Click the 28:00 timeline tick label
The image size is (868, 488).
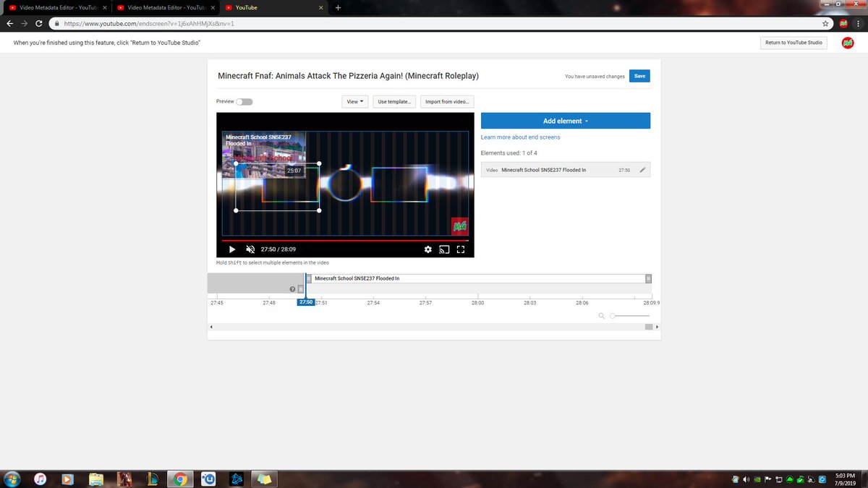point(477,303)
